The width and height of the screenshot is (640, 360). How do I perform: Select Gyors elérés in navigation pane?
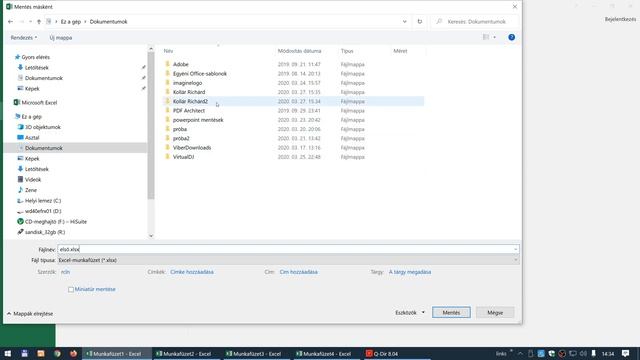tap(36, 57)
